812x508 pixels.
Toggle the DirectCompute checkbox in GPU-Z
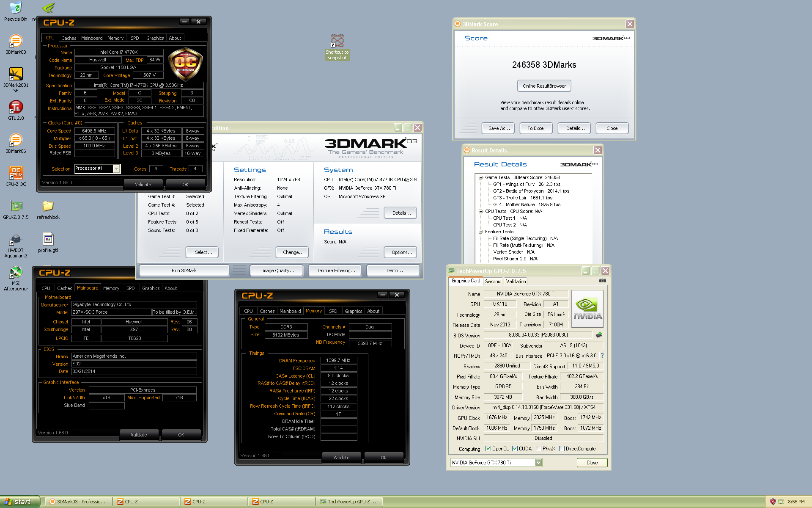pos(562,449)
